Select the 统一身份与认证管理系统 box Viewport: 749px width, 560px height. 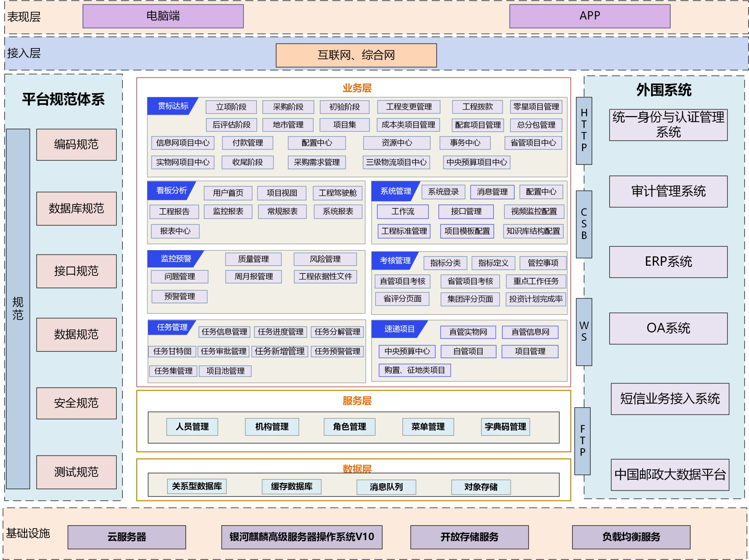coord(668,125)
